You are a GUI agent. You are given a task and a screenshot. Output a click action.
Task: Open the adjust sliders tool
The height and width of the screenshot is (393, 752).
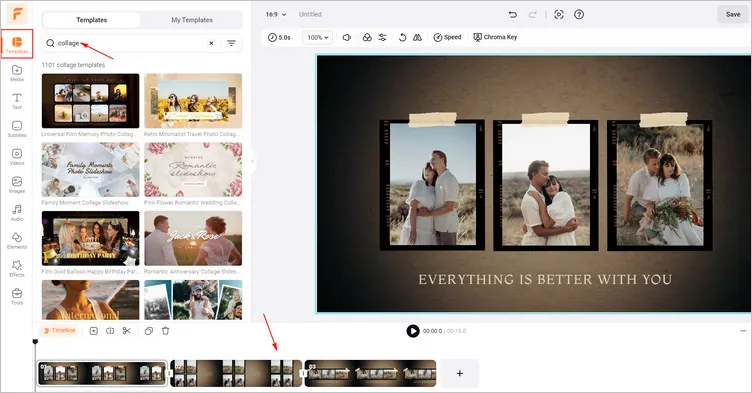point(382,37)
